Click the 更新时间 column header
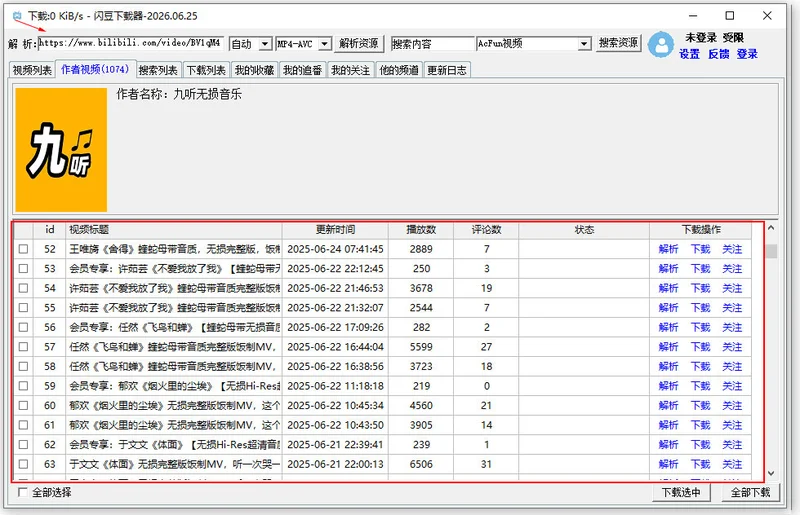Screen dimensions: 800x515 tap(335, 230)
